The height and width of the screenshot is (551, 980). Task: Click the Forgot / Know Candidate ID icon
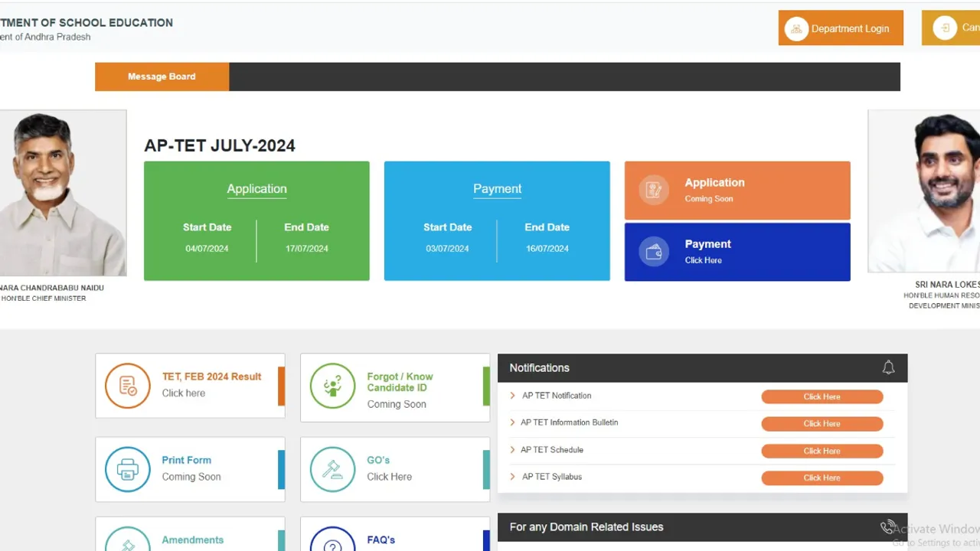pyautogui.click(x=333, y=386)
